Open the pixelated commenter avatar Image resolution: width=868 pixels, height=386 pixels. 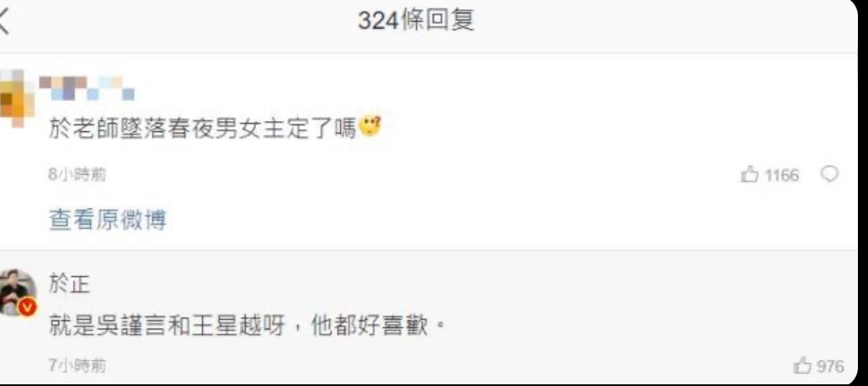coord(15,98)
